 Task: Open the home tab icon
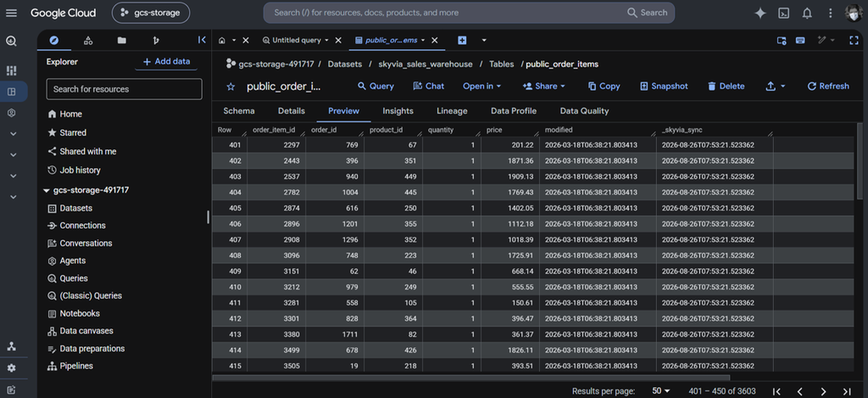(222, 41)
